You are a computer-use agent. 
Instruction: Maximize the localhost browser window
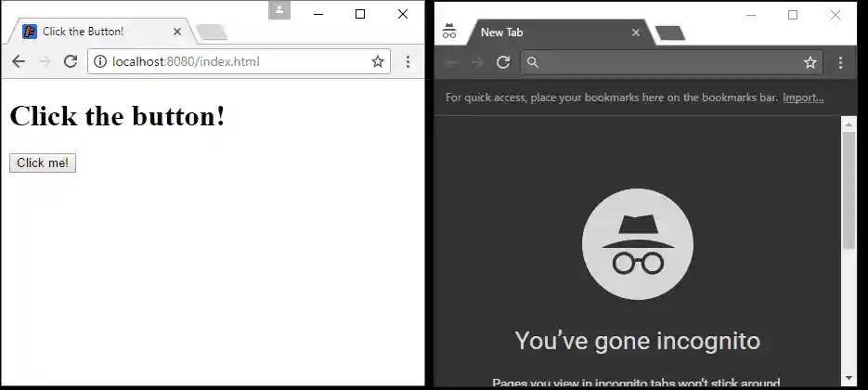tap(360, 14)
